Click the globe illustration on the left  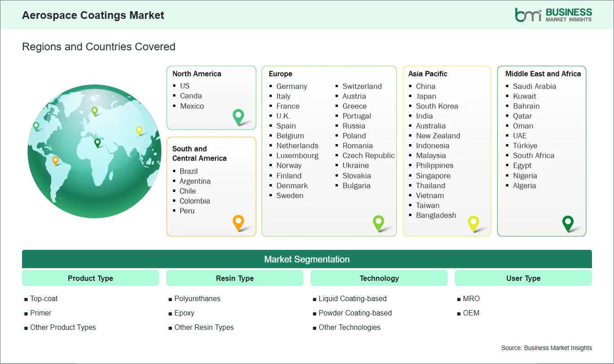[94, 151]
